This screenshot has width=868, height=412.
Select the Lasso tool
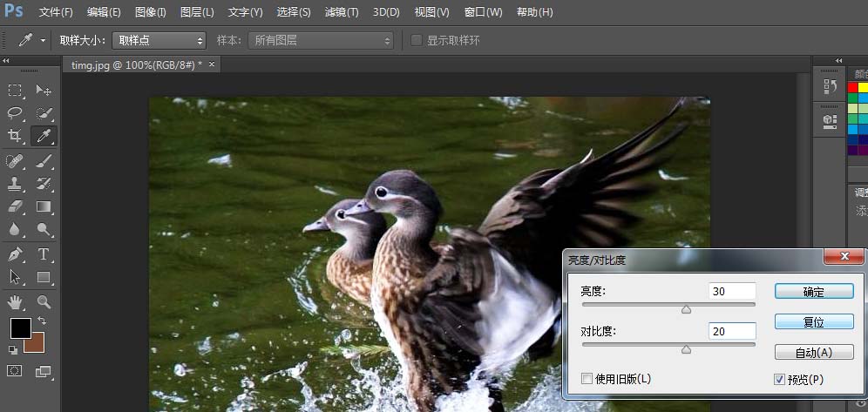15,113
